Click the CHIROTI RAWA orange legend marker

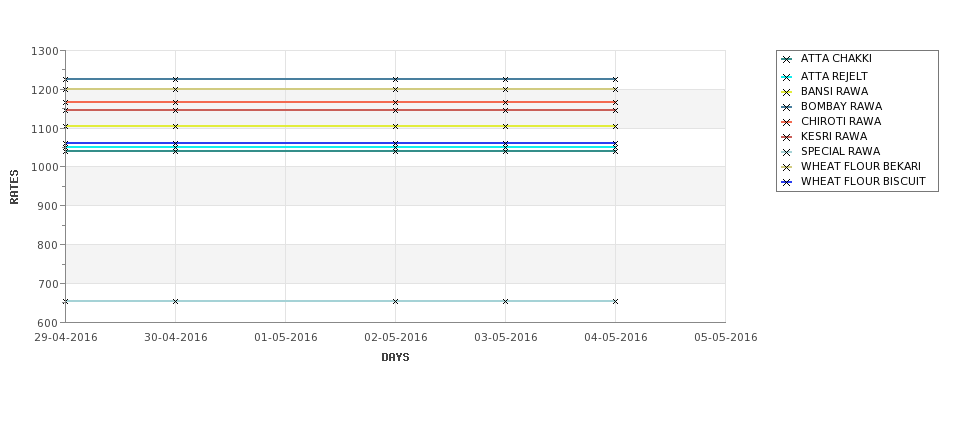click(x=787, y=122)
